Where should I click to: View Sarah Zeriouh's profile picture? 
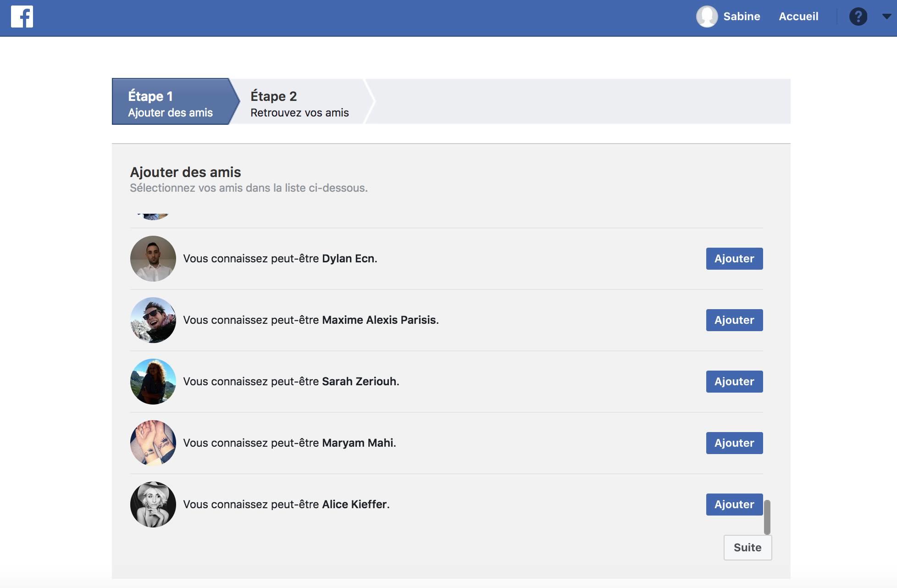click(x=153, y=382)
